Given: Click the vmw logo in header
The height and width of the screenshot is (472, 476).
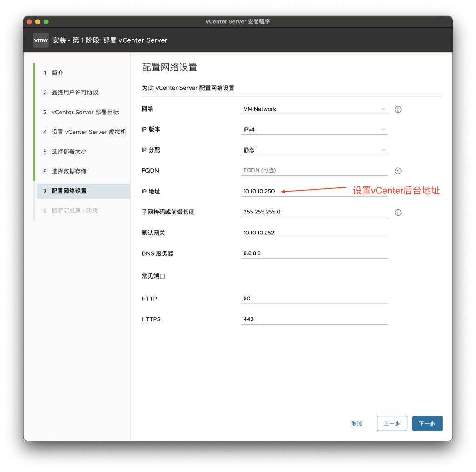Looking at the screenshot, I should pos(41,40).
